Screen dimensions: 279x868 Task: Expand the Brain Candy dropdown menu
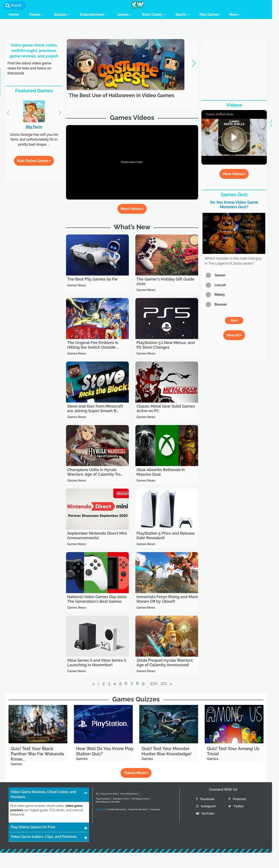pos(153,14)
